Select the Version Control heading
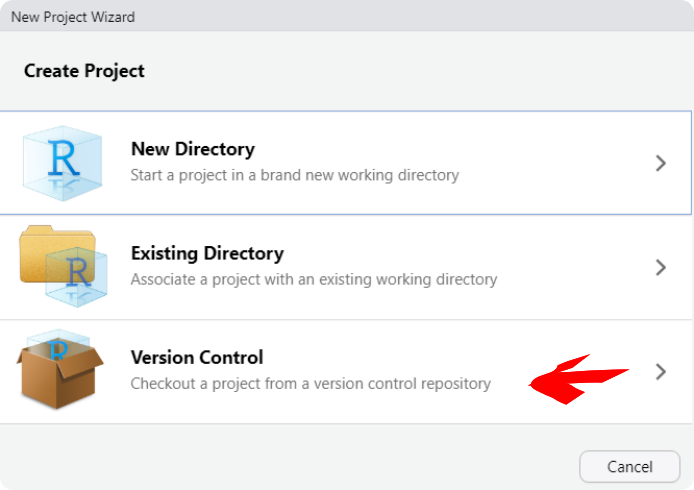Image resolution: width=694 pixels, height=490 pixels. coord(197,357)
